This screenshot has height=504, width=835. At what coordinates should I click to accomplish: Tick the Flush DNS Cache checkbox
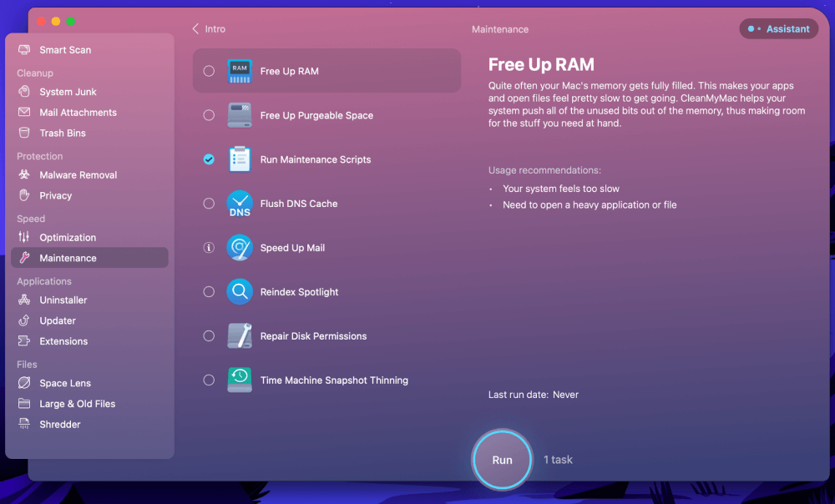click(x=209, y=204)
